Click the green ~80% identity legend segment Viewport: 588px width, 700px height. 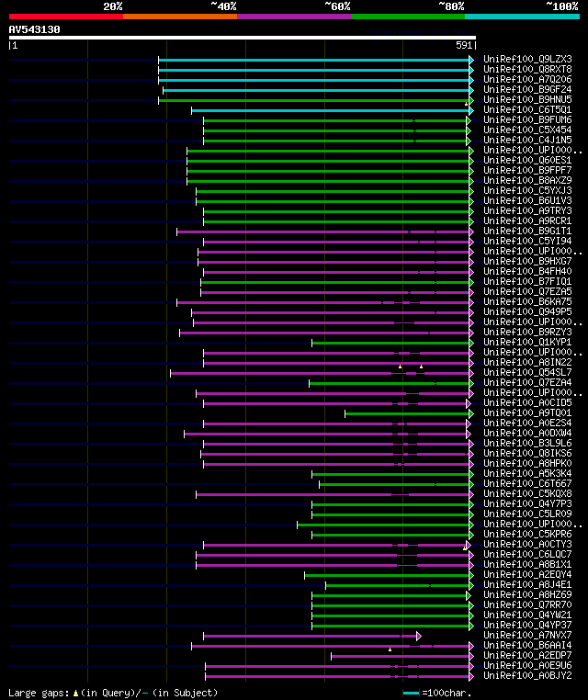(408, 17)
